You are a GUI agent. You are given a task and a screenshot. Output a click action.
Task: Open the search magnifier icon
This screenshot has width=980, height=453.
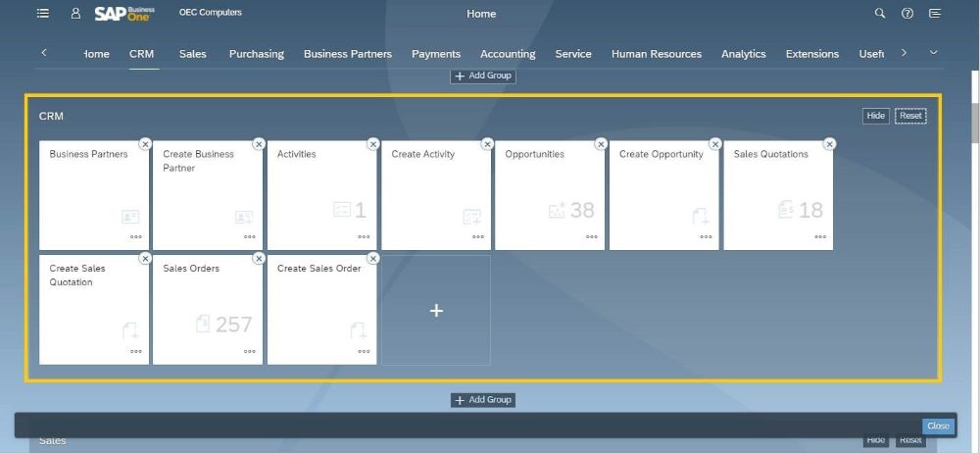(x=880, y=13)
